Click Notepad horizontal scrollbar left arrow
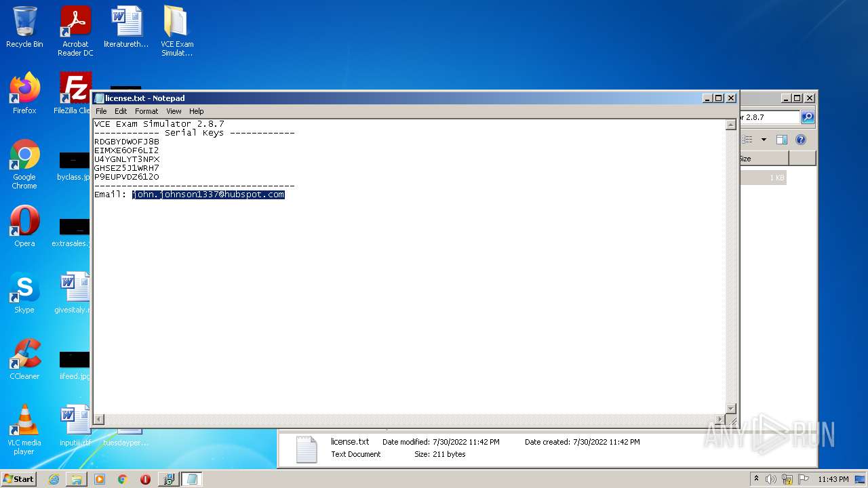 (x=99, y=420)
